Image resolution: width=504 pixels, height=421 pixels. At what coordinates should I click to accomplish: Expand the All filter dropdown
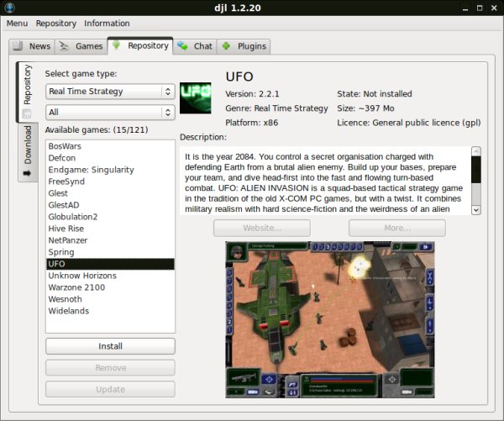(109, 112)
